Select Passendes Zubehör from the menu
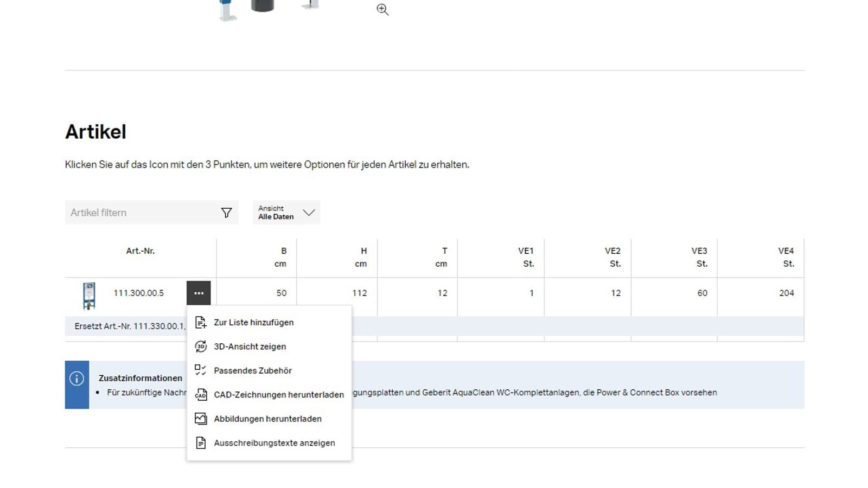The image size is (868, 488). (252, 370)
